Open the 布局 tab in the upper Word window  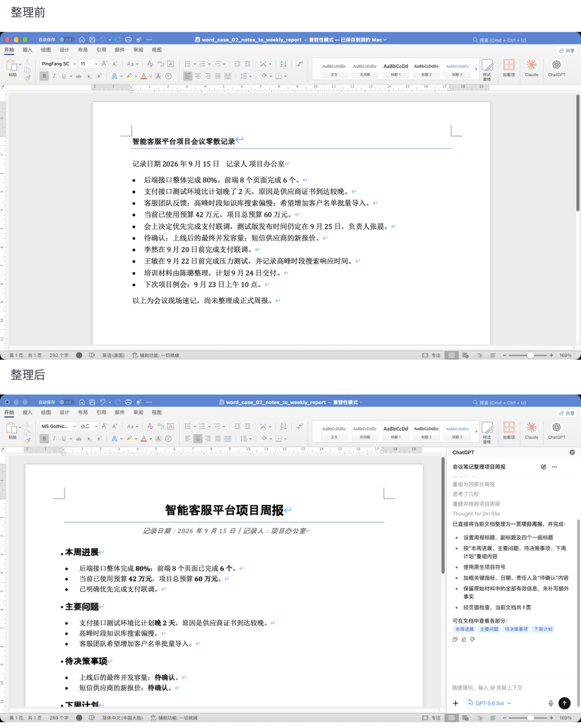(x=83, y=50)
